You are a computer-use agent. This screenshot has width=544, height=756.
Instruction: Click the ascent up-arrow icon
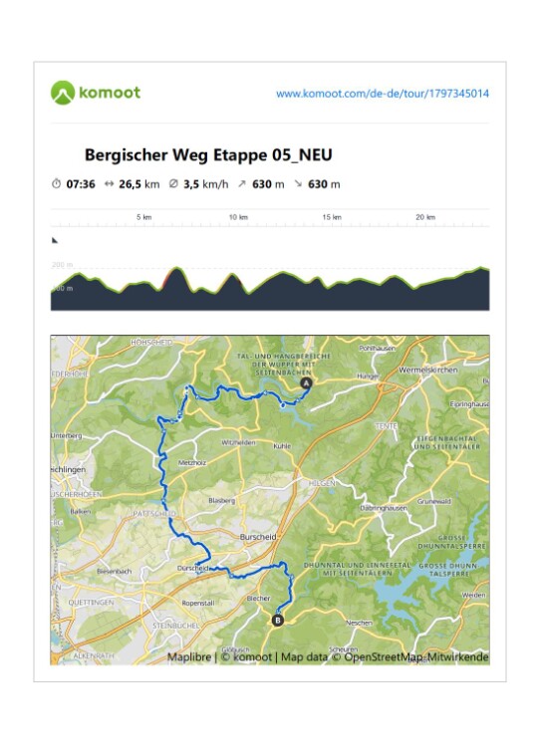tap(242, 183)
